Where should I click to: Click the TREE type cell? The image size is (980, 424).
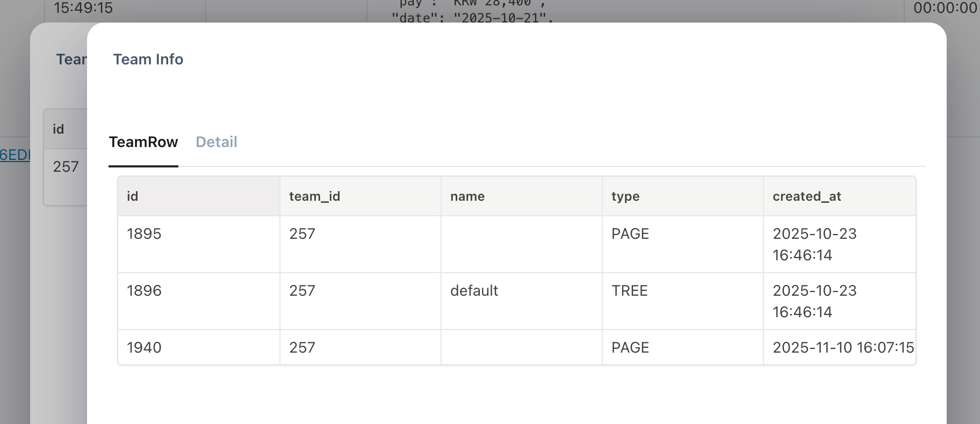pos(683,301)
